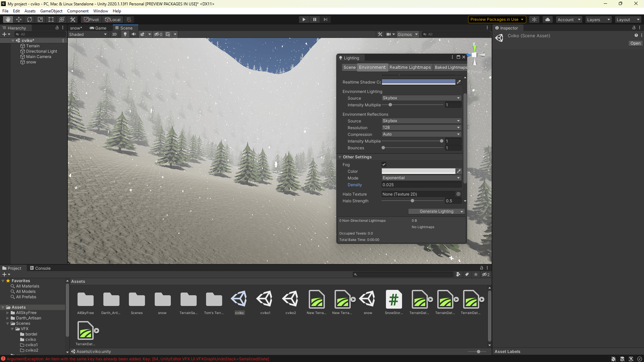Open scene component tools icon
This screenshot has height=362, width=644.
pos(380,34)
